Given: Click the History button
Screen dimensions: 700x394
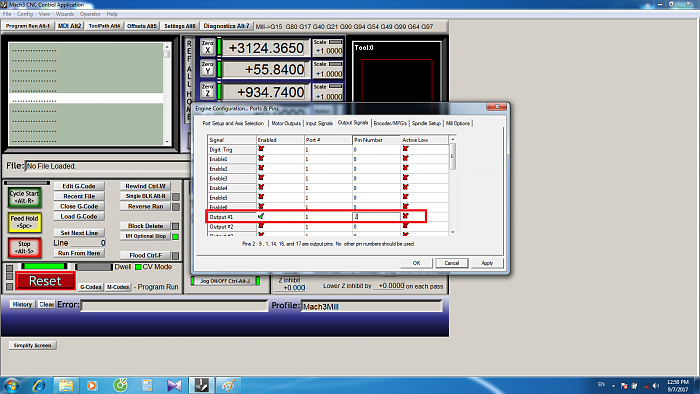Looking at the screenshot, I should [x=22, y=304].
